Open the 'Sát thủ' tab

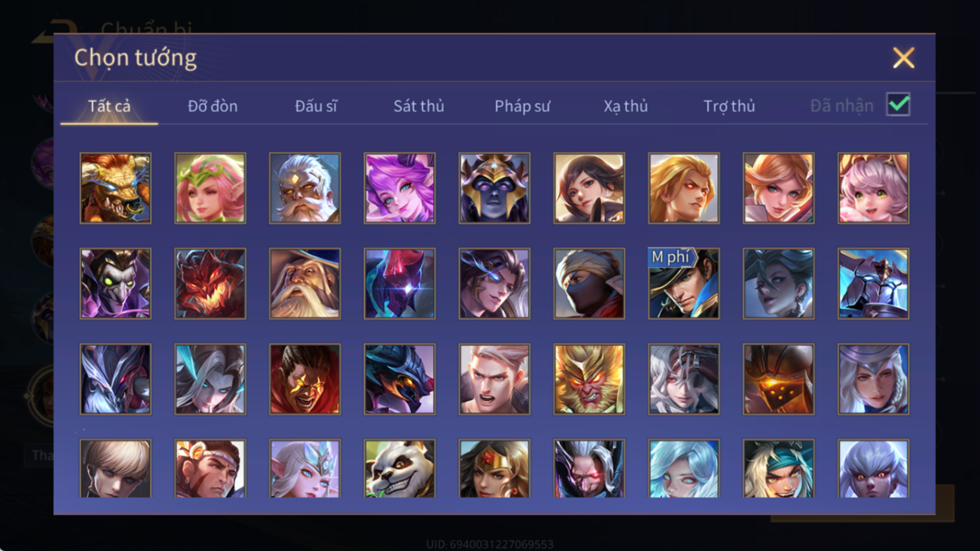pyautogui.click(x=419, y=106)
